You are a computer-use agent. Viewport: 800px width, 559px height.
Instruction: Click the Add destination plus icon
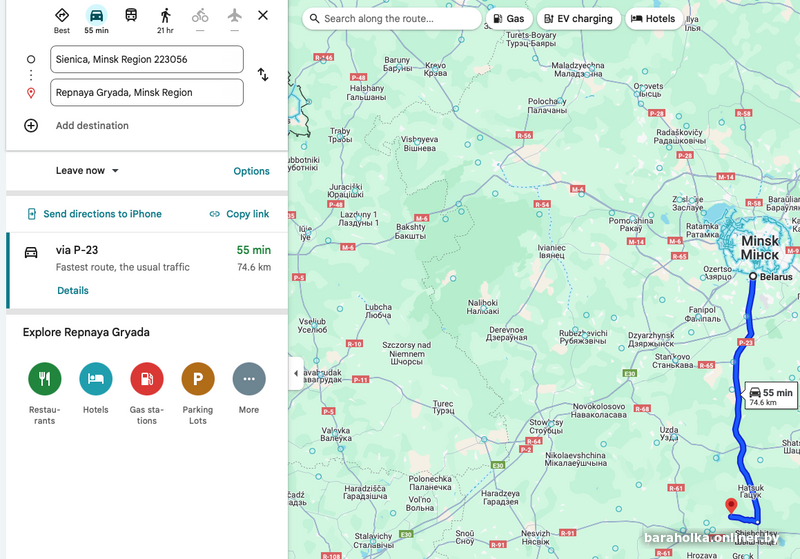point(31,125)
